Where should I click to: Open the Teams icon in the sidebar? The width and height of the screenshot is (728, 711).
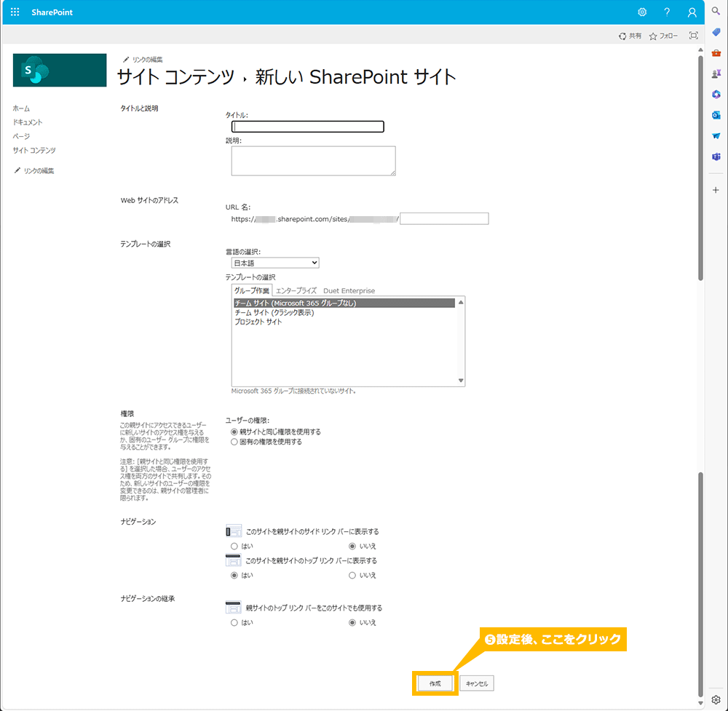pos(716,156)
